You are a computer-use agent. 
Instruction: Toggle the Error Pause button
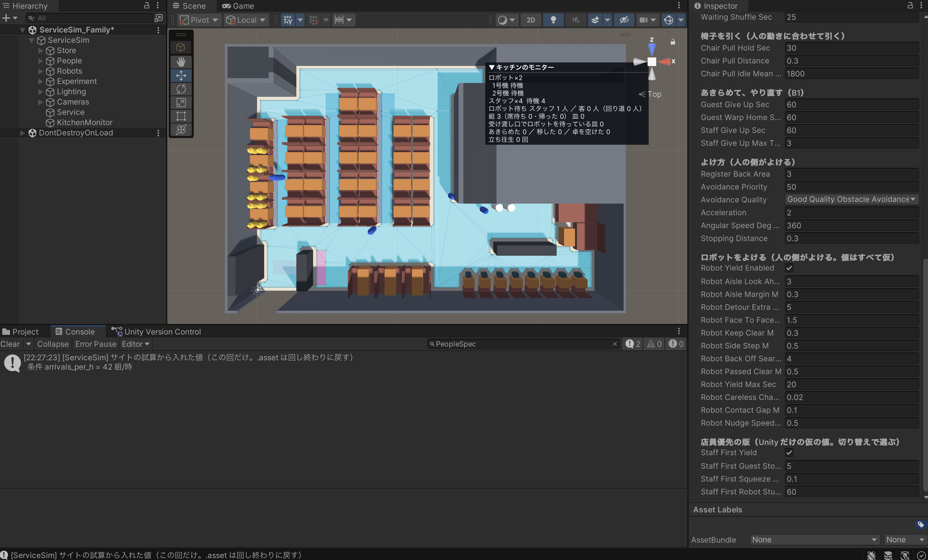pos(96,344)
